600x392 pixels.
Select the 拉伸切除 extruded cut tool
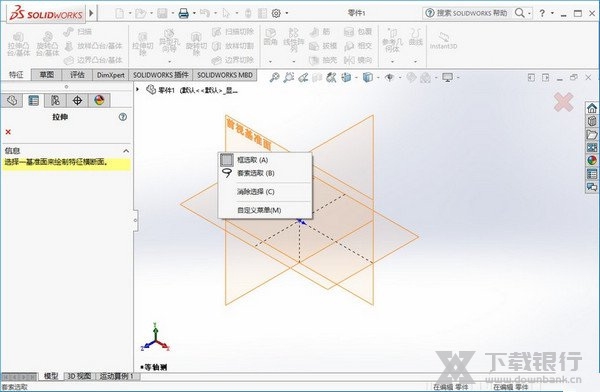[x=143, y=44]
